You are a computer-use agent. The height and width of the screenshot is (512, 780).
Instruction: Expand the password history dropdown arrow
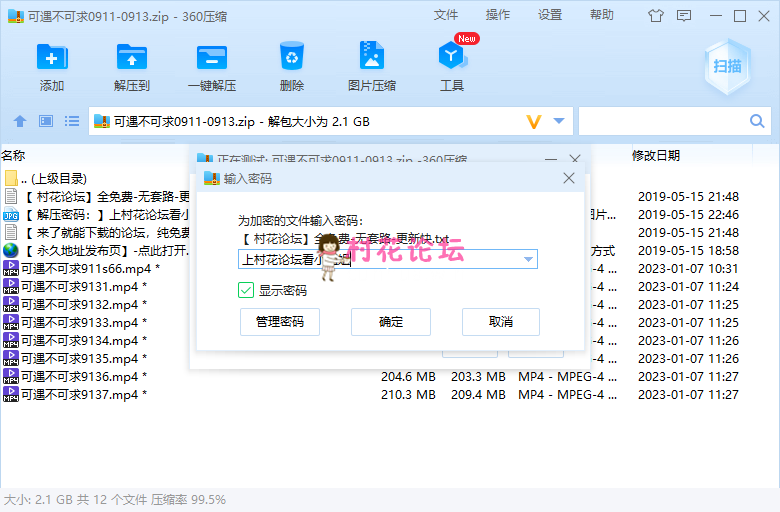(x=528, y=259)
